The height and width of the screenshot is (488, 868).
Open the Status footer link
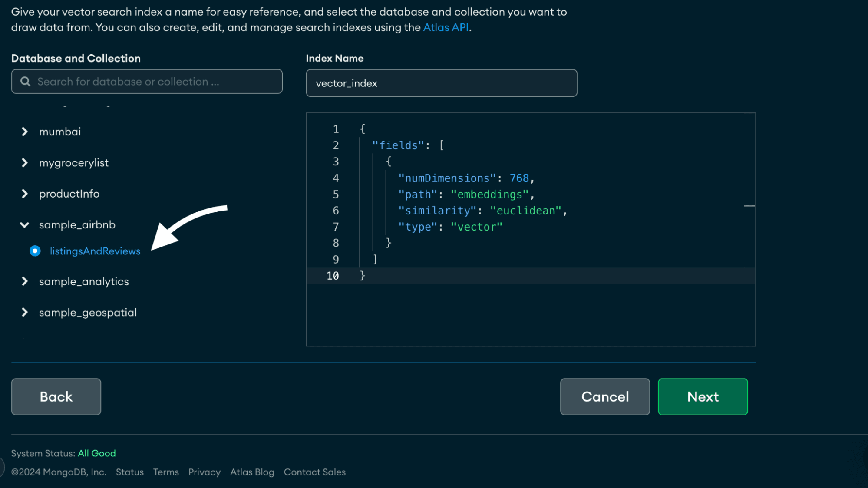129,472
